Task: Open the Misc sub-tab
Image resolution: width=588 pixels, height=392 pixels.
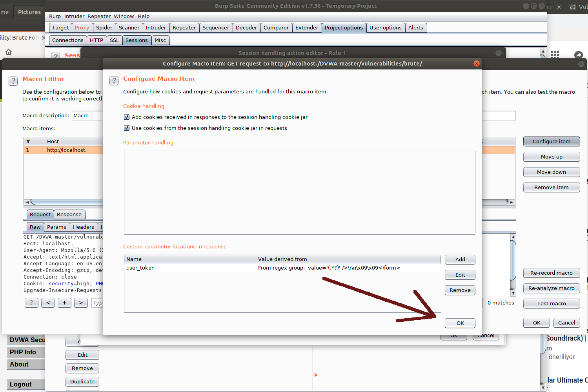Action: [160, 40]
